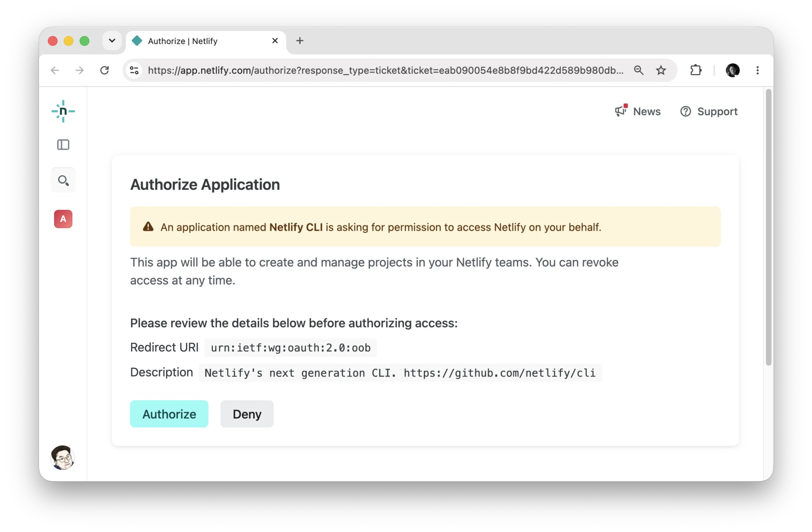Click the Deny button
The width and height of the screenshot is (812, 532).
click(247, 414)
